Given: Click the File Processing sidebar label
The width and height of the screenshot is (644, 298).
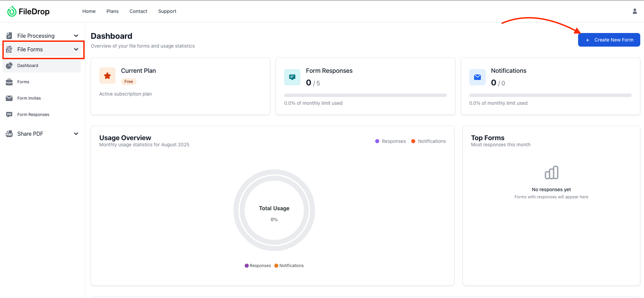Looking at the screenshot, I should (36, 36).
